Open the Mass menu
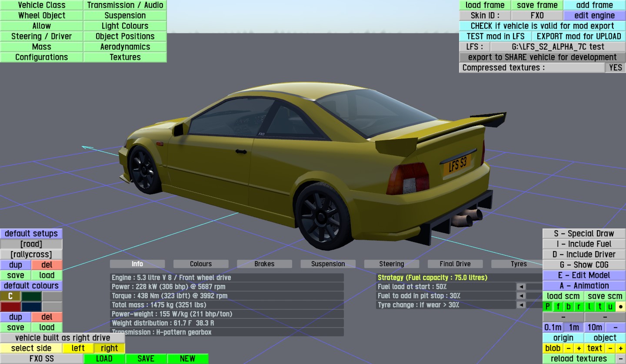Image resolution: width=626 pixels, height=364 pixels. coord(42,47)
